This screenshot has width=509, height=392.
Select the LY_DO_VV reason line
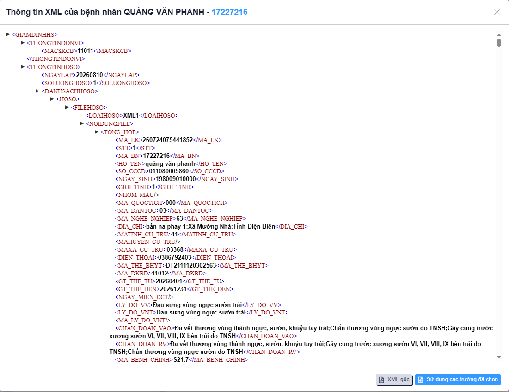(199, 305)
